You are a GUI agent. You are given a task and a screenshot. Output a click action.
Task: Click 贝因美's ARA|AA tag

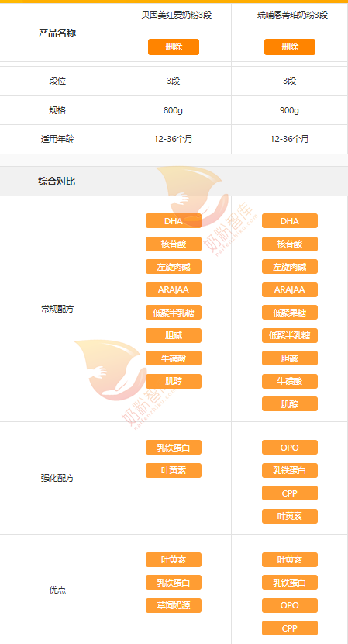point(174,289)
